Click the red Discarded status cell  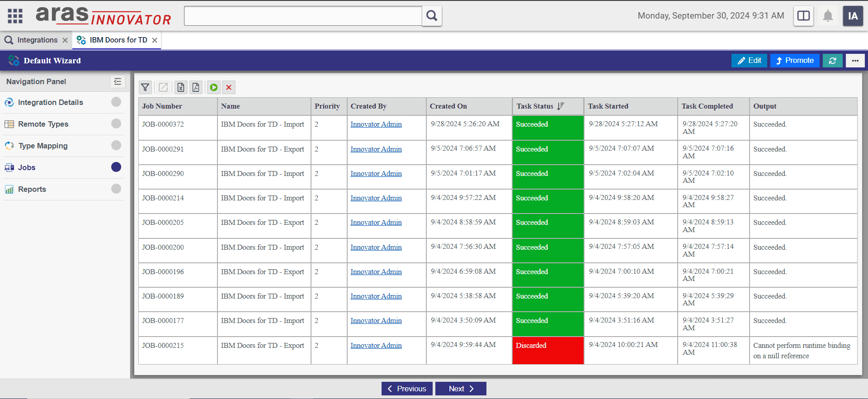click(548, 351)
